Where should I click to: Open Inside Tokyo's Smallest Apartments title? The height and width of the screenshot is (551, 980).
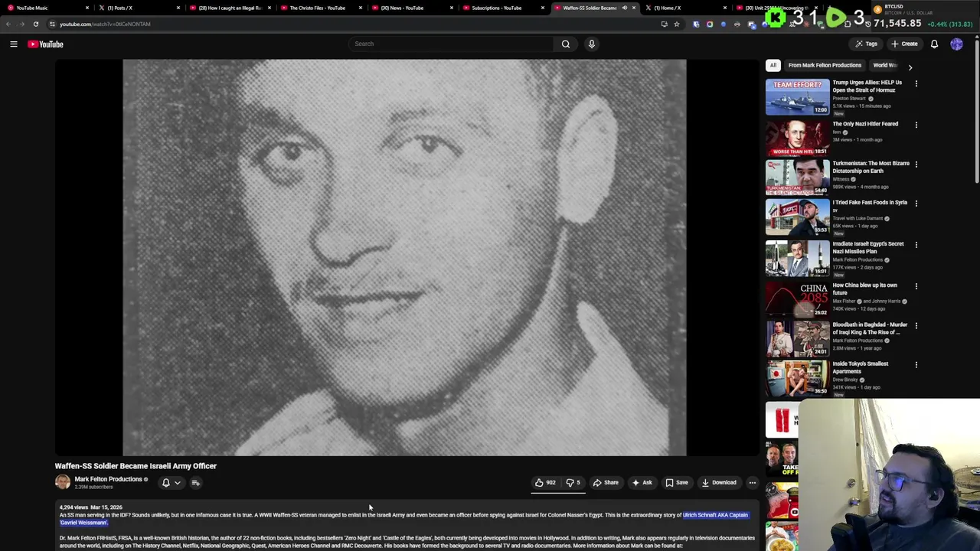(x=861, y=367)
